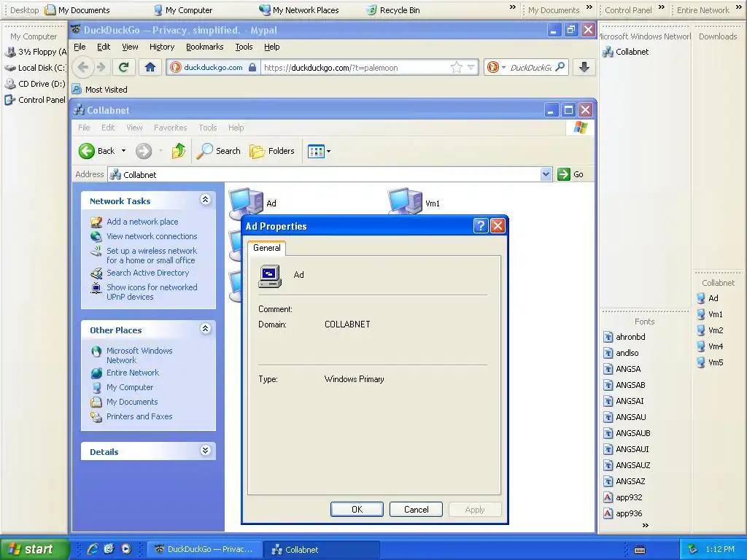The width and height of the screenshot is (747, 560).
Task: Open CD Drive (D:) in left toolbar
Action: 35,84
